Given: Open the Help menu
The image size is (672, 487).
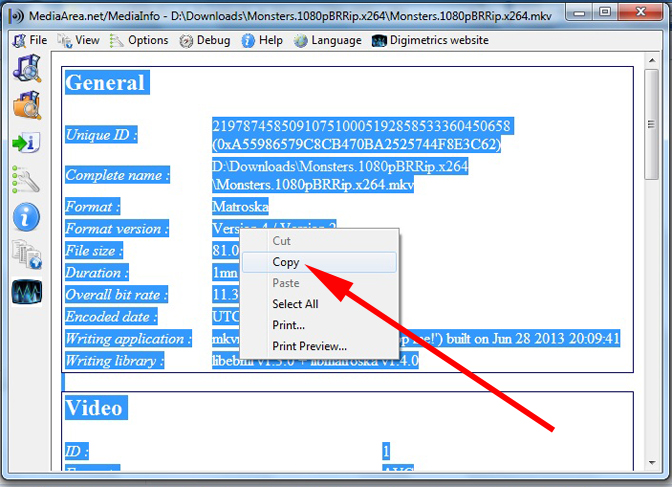Looking at the screenshot, I should [x=263, y=40].
